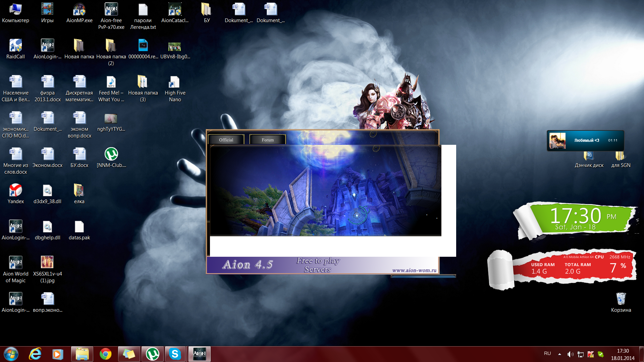Select the Компьютер desktop icon
Viewport: 644px width, 362px height.
(15, 13)
